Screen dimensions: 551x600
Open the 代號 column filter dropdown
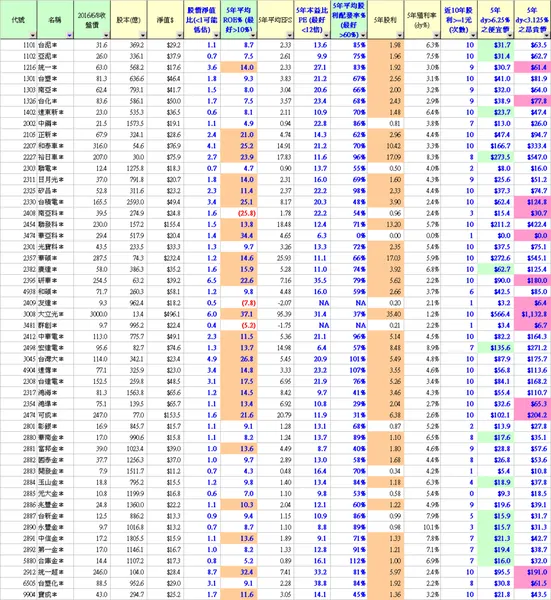click(x=33, y=36)
